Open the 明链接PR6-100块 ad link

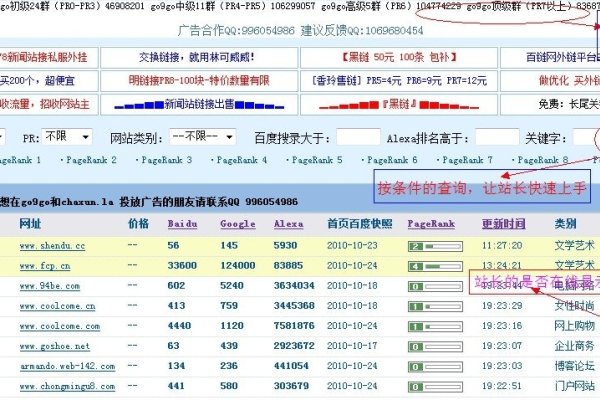(199, 81)
